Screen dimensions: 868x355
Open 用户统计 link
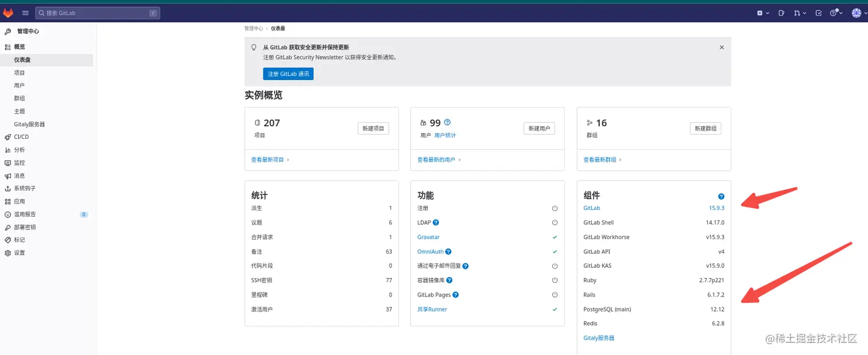(x=445, y=135)
